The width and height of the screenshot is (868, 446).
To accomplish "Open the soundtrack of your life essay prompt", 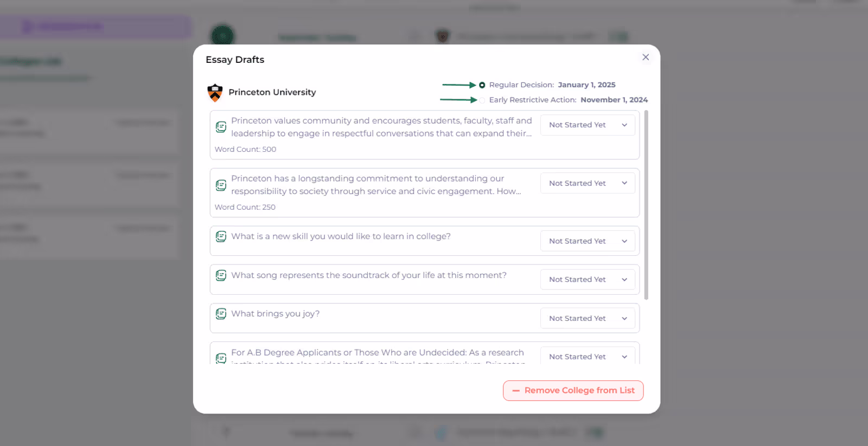I will coord(369,275).
